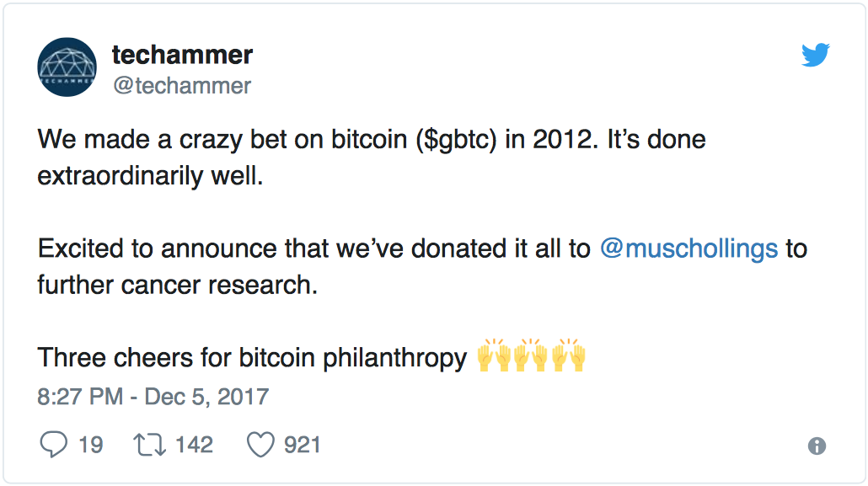868x486 pixels.
Task: Open techammer's geodesic dome avatar
Action: coord(67,67)
